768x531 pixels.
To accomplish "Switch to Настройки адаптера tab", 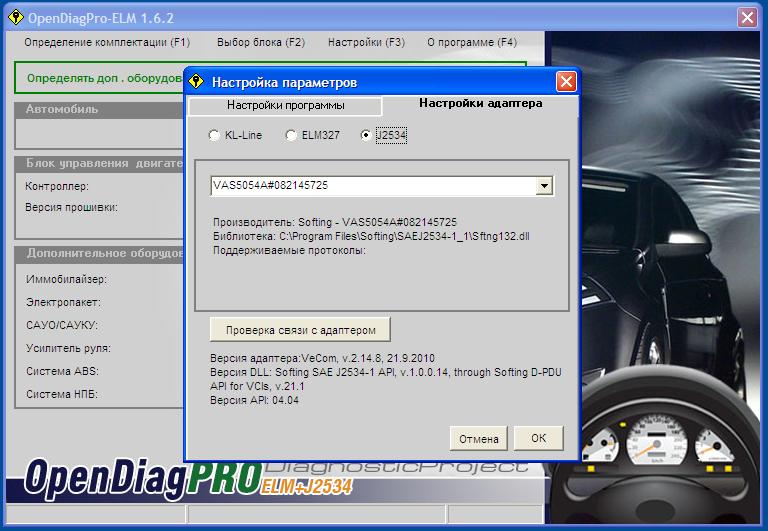I will [480, 103].
